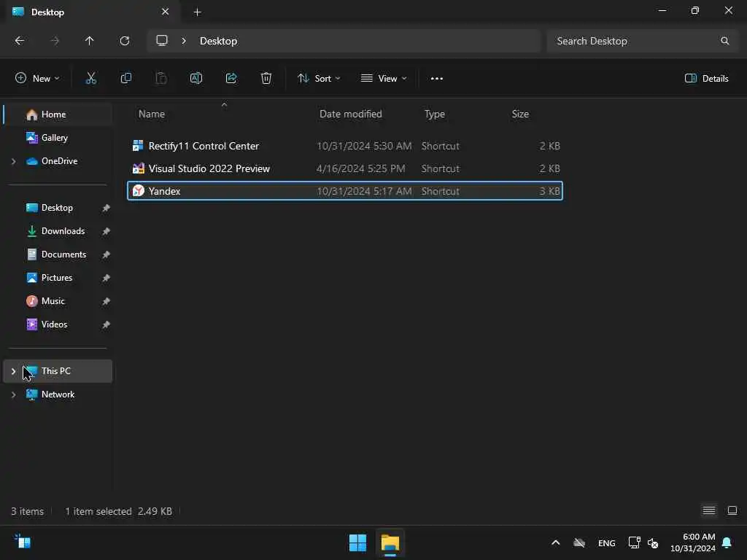Sort by the Name column header

tap(152, 114)
